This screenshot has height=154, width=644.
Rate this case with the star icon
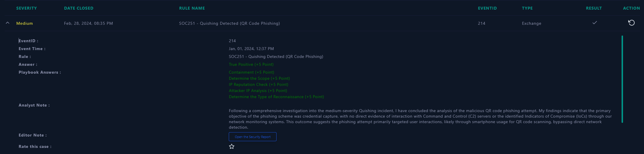tap(232, 146)
